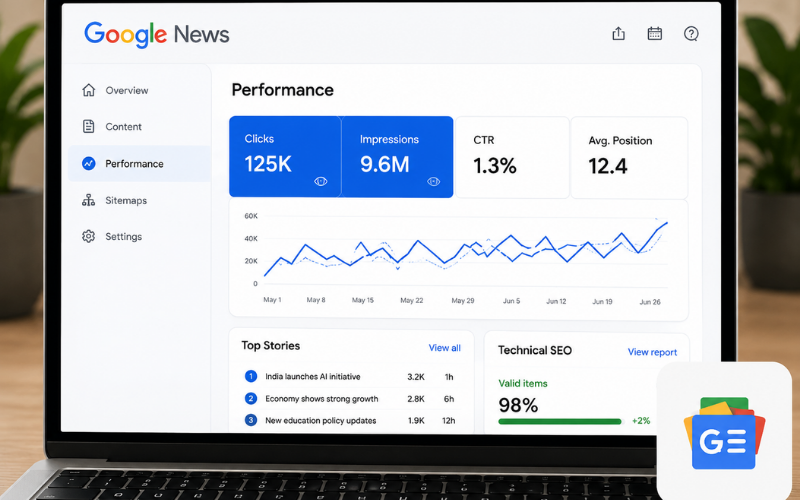Click the Jun 19 axis label
This screenshot has height=500, width=800.
click(602, 302)
